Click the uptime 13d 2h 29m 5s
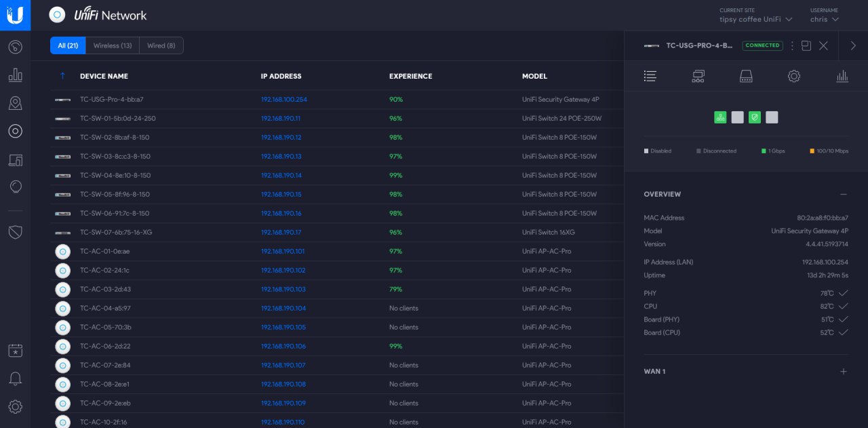868x428 pixels. (x=827, y=275)
